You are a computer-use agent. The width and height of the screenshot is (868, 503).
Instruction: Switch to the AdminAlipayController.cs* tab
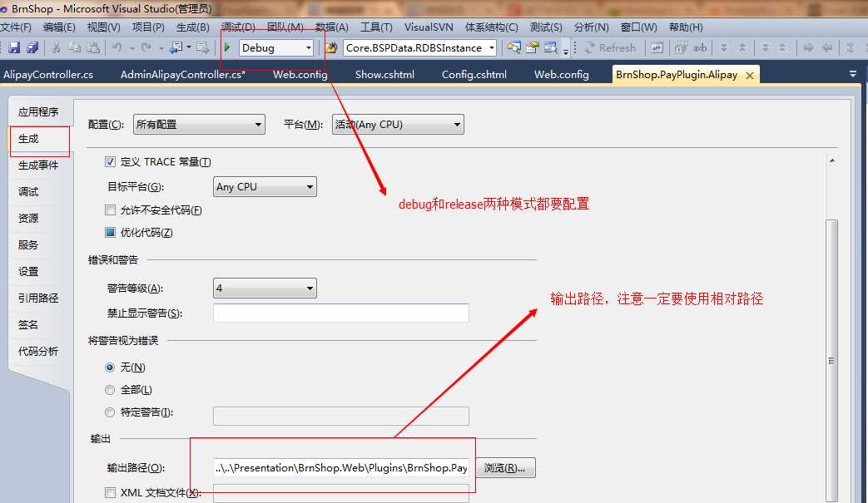(183, 75)
